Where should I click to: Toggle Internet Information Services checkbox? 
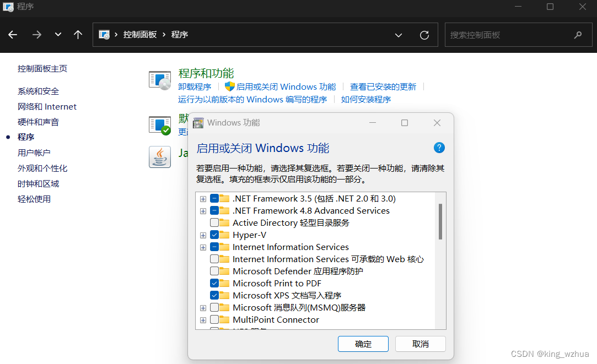(214, 247)
